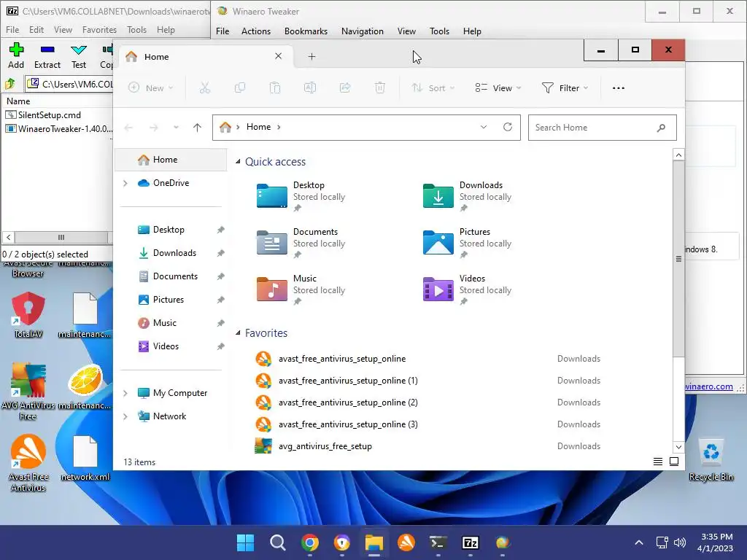Open the New dropdown in Explorer

[150, 88]
